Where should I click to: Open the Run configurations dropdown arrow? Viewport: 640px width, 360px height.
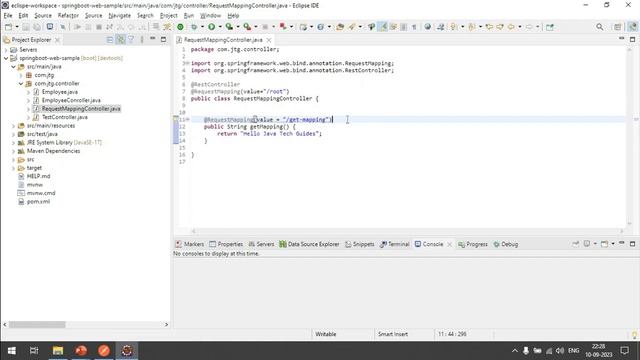[x=220, y=27]
